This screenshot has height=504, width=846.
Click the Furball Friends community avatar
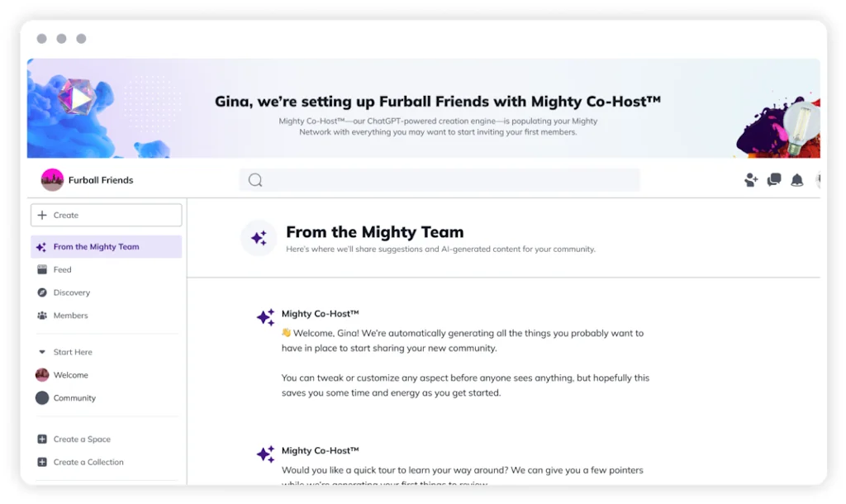point(51,179)
